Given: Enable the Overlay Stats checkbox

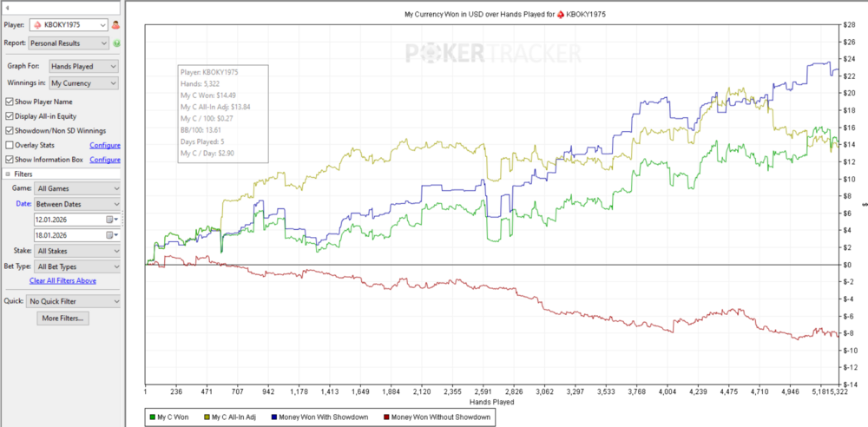Looking at the screenshot, I should pyautogui.click(x=10, y=145).
